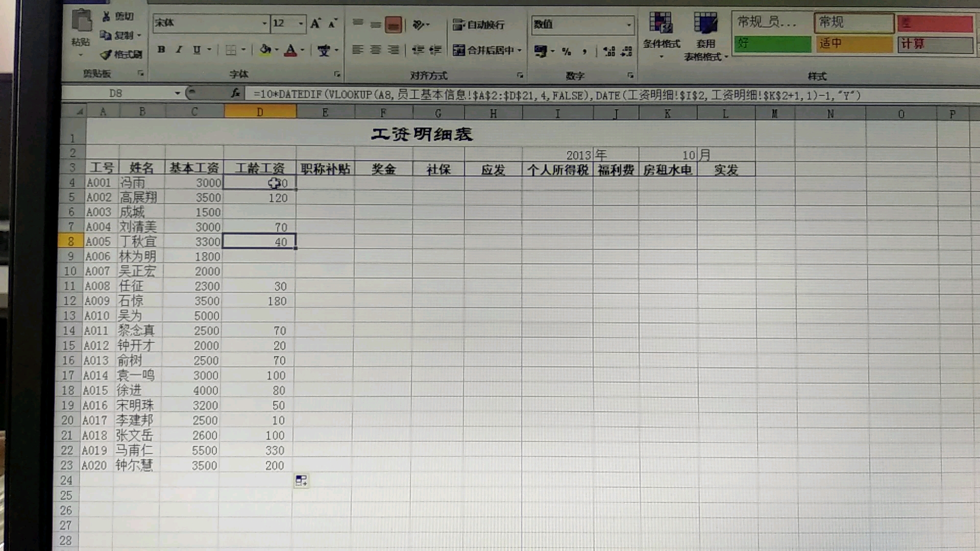Select the Format Painter (格式刷) tool
Image resolution: width=980 pixels, height=551 pixels.
(x=121, y=54)
